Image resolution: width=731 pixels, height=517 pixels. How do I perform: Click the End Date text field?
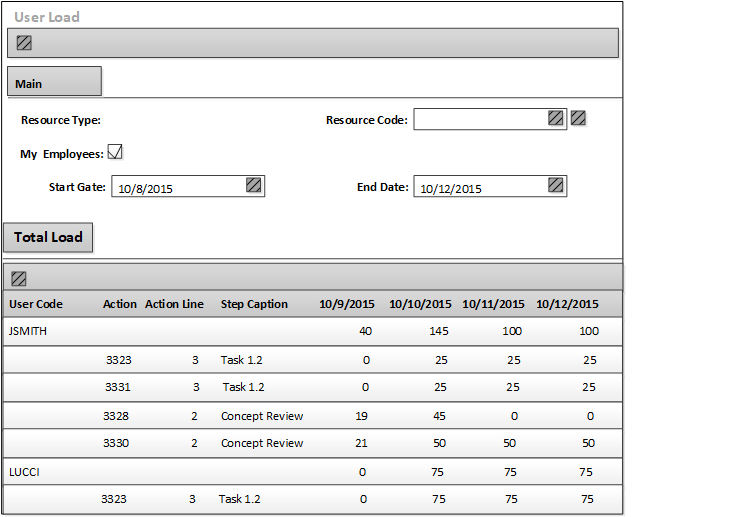pyautogui.click(x=480, y=187)
